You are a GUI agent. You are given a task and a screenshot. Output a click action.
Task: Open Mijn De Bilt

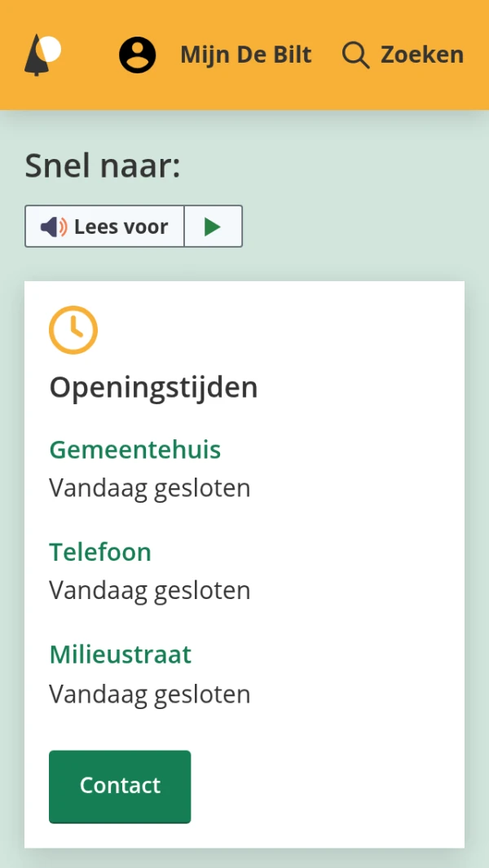pyautogui.click(x=245, y=55)
